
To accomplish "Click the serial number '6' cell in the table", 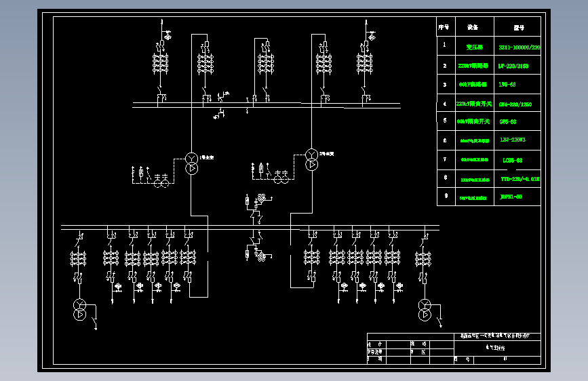I will (445, 140).
